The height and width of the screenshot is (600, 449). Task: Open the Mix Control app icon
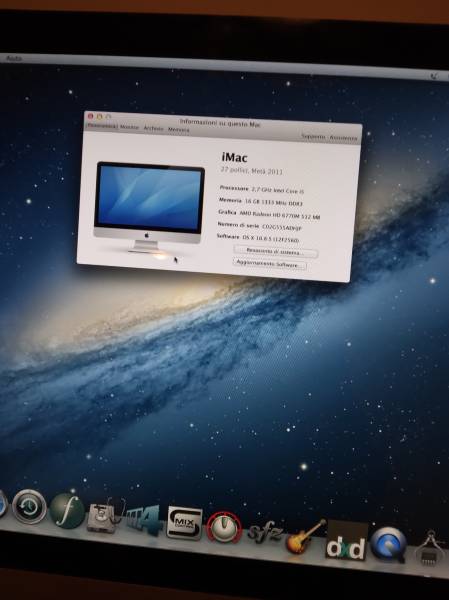point(184,523)
